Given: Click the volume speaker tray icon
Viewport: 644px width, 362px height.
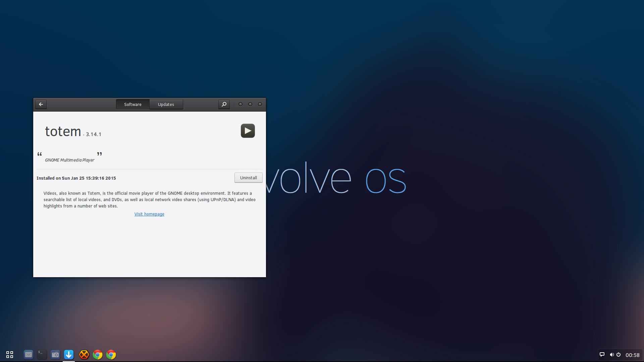Looking at the screenshot, I should point(612,355).
